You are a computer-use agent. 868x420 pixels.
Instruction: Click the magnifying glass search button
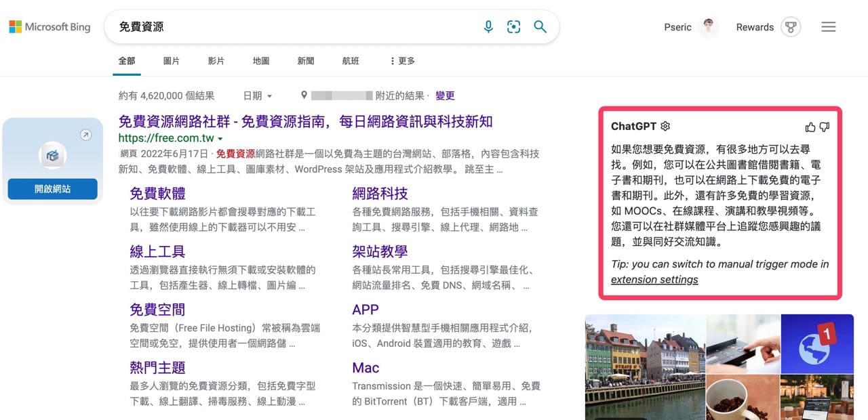[x=540, y=27]
